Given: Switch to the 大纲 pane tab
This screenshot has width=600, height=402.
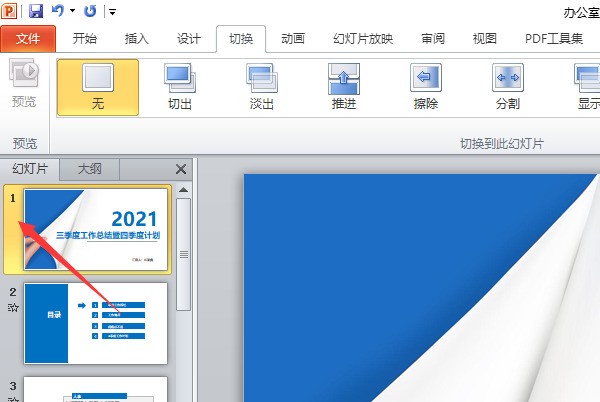Looking at the screenshot, I should [x=89, y=169].
